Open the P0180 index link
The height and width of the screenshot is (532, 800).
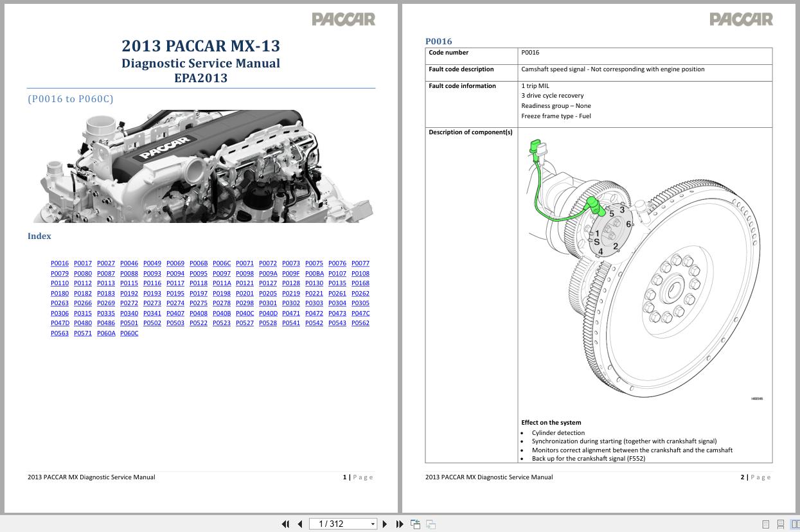pos(60,294)
